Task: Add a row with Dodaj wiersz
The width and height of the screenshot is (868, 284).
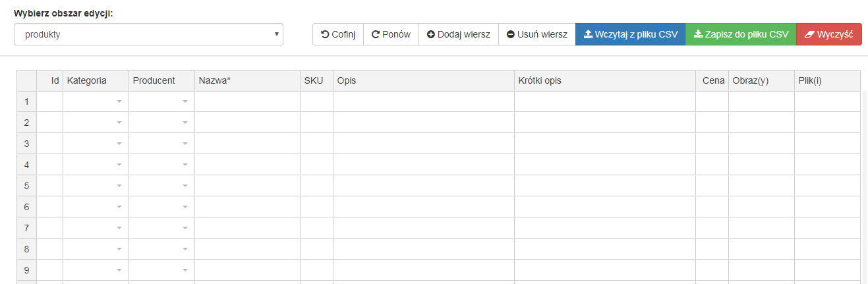Action: point(459,34)
